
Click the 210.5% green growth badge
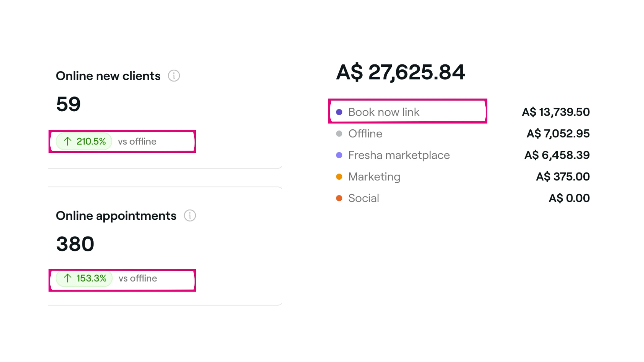[x=84, y=141]
